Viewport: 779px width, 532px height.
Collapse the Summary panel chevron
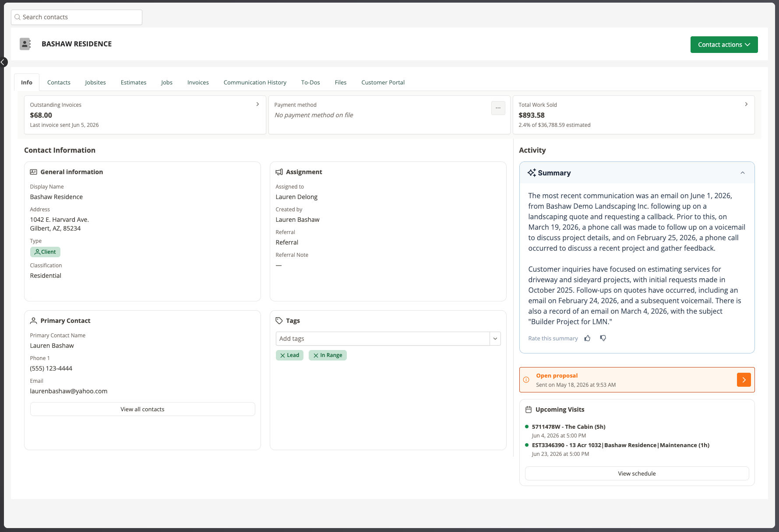pyautogui.click(x=742, y=173)
